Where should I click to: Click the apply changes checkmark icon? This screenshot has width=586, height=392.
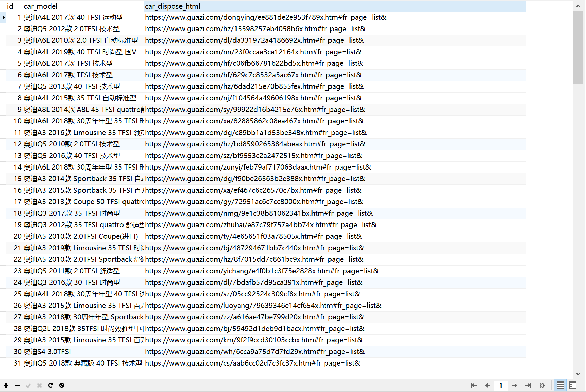[x=29, y=386]
